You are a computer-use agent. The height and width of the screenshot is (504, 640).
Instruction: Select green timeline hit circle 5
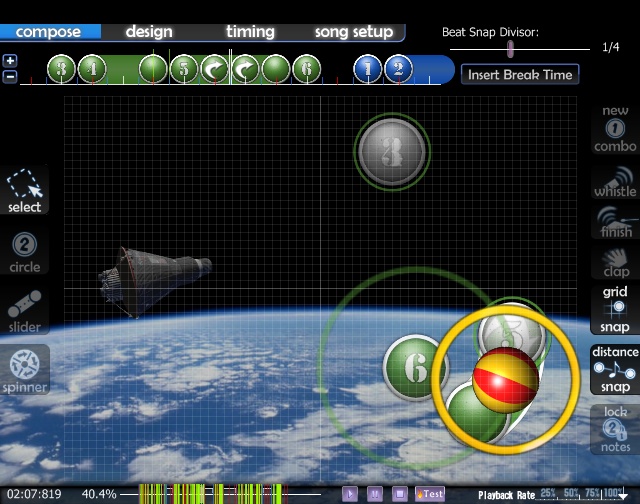[x=184, y=69]
